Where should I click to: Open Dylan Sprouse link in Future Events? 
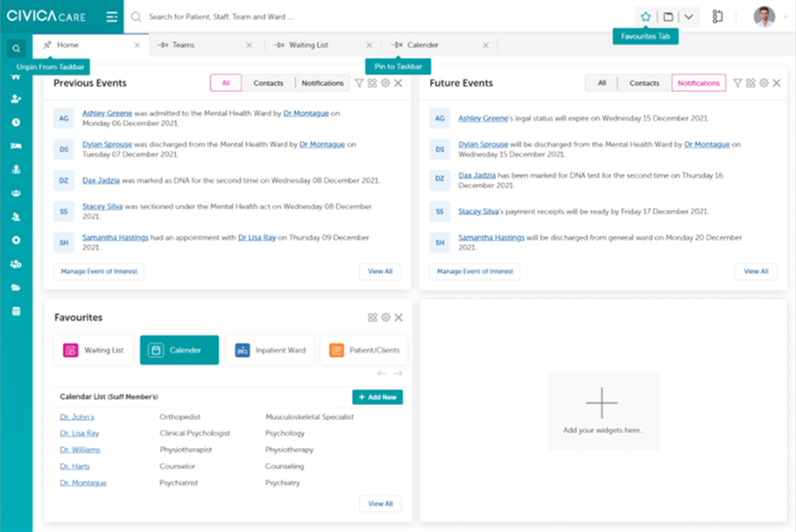coord(483,144)
